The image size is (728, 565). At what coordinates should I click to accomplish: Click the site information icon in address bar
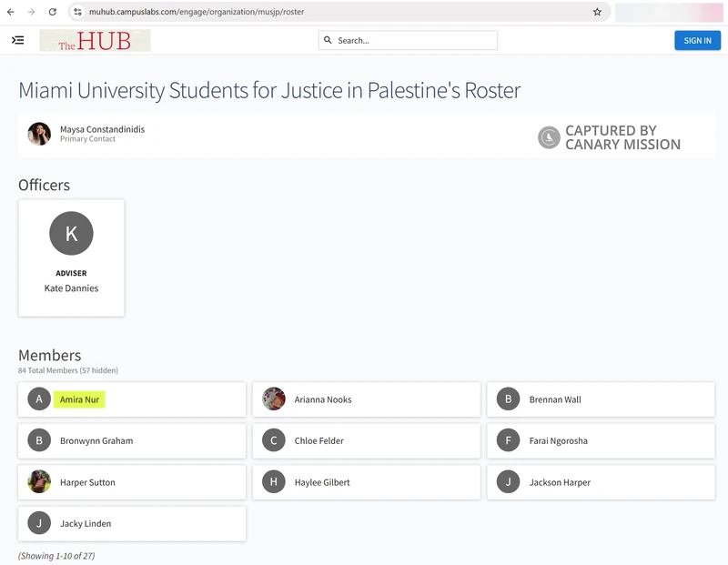pyautogui.click(x=77, y=12)
